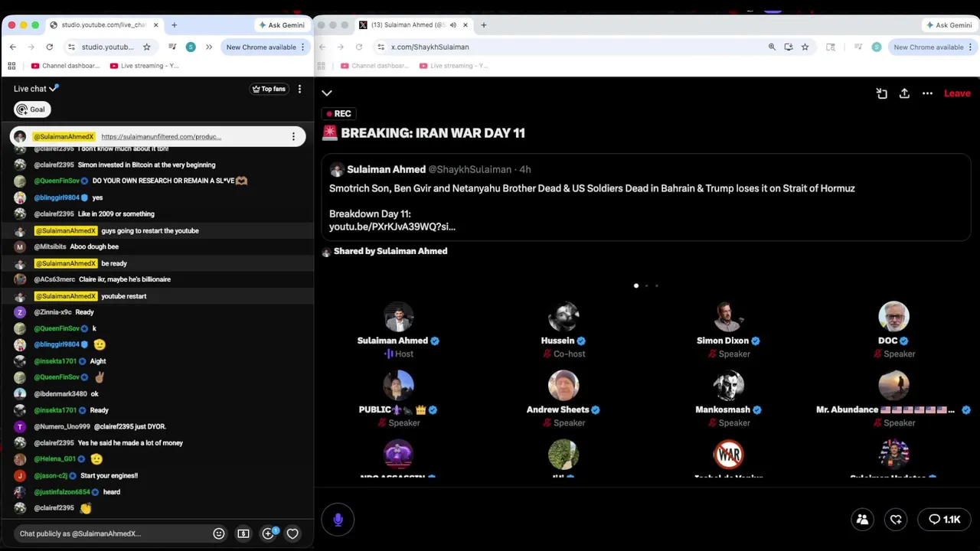Open co-host Hussein's avatar

tap(563, 317)
